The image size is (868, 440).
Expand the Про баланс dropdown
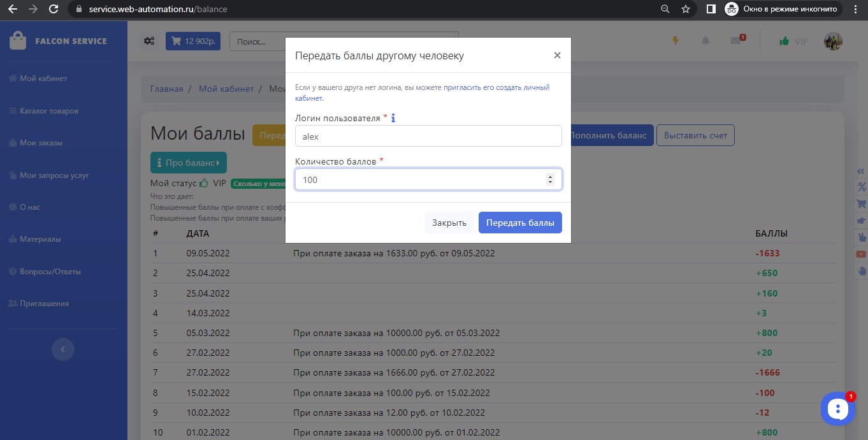(188, 163)
